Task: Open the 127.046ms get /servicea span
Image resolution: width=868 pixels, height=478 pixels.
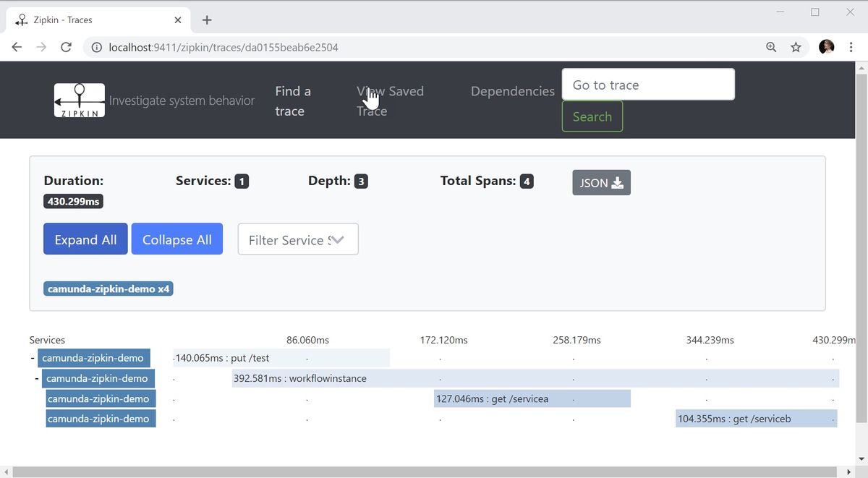Action: [532, 398]
